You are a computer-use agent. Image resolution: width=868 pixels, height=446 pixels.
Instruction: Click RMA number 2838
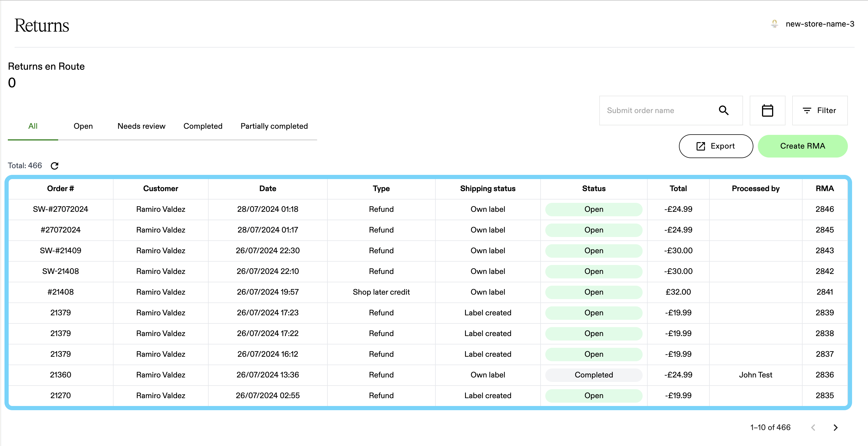825,334
